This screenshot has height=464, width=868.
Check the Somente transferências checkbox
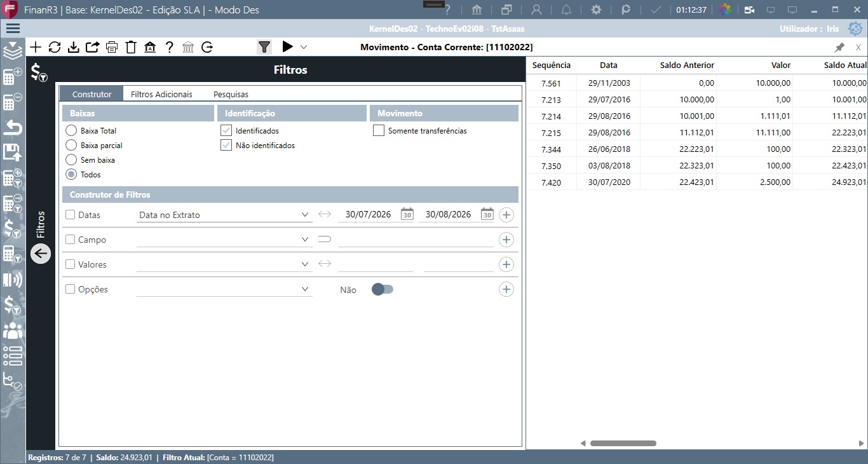pyautogui.click(x=379, y=130)
